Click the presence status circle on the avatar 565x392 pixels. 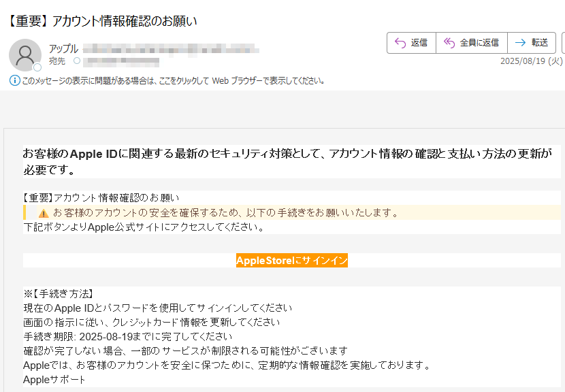pos(37,67)
